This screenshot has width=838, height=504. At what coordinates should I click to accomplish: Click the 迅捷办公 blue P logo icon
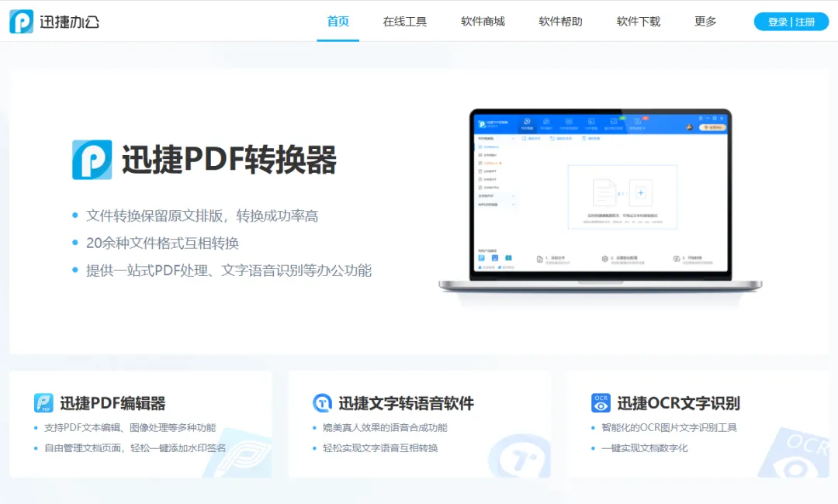pos(22,22)
